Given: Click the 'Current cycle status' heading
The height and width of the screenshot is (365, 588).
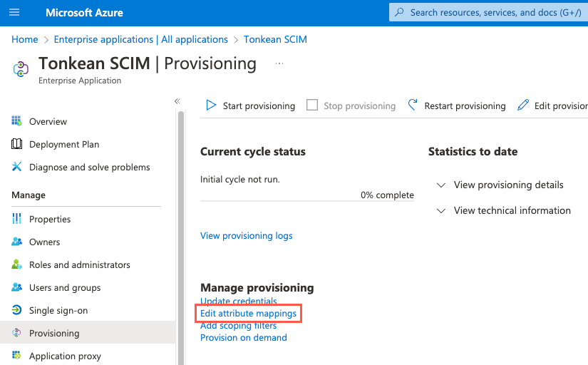Looking at the screenshot, I should 253,152.
